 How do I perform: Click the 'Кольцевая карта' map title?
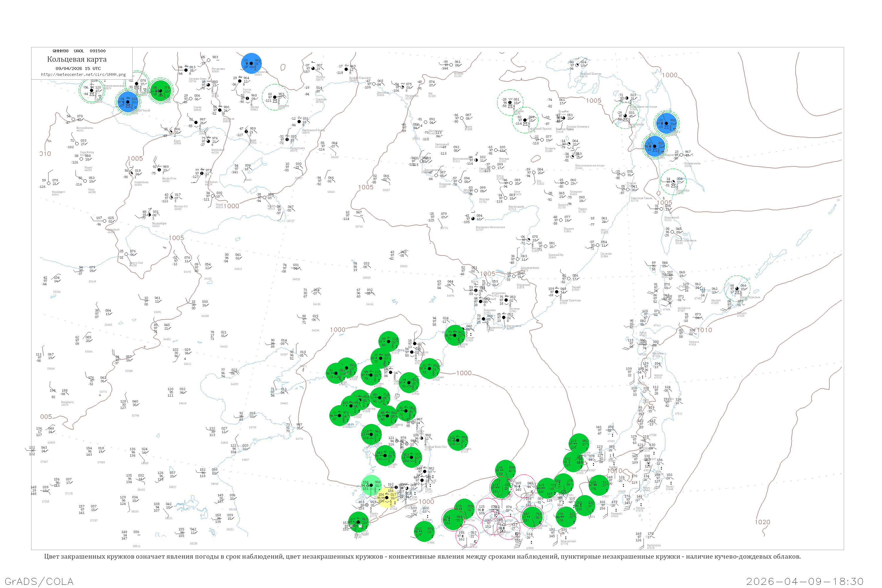click(77, 59)
